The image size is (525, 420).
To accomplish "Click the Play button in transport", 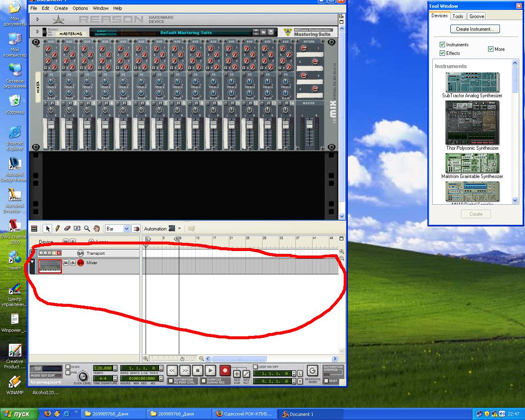I will tap(210, 371).
